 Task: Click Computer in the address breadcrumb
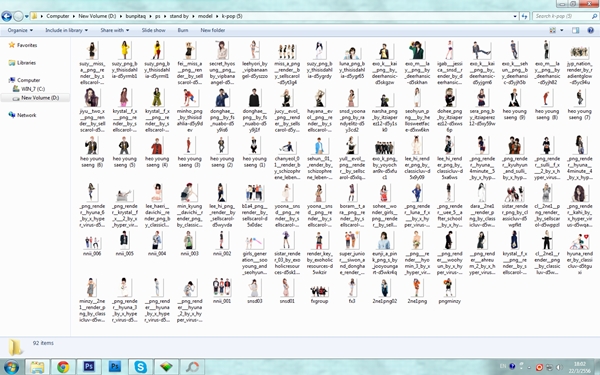click(58, 16)
